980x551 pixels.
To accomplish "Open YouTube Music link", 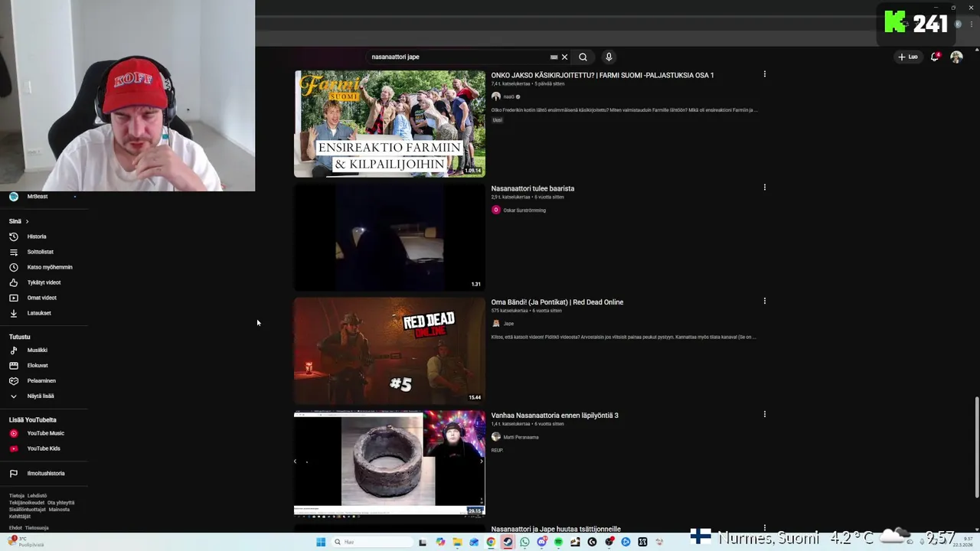I will click(45, 433).
